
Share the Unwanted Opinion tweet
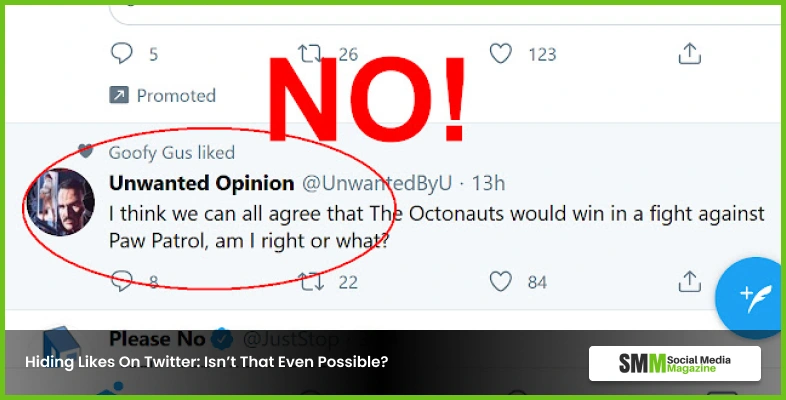coord(689,282)
